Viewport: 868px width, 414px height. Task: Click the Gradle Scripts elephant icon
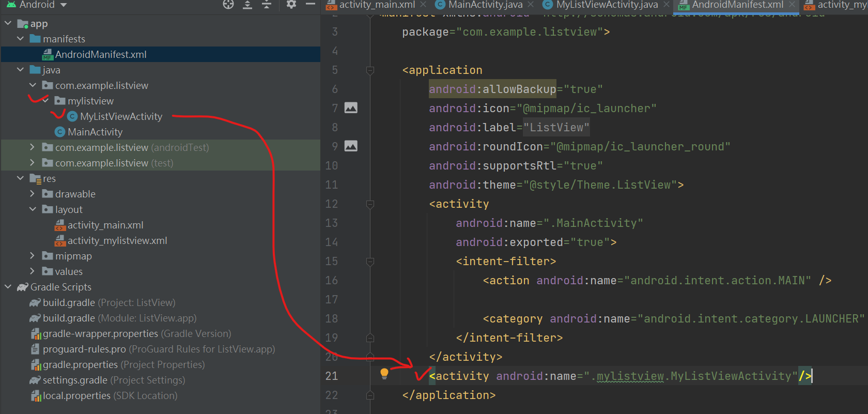point(23,287)
